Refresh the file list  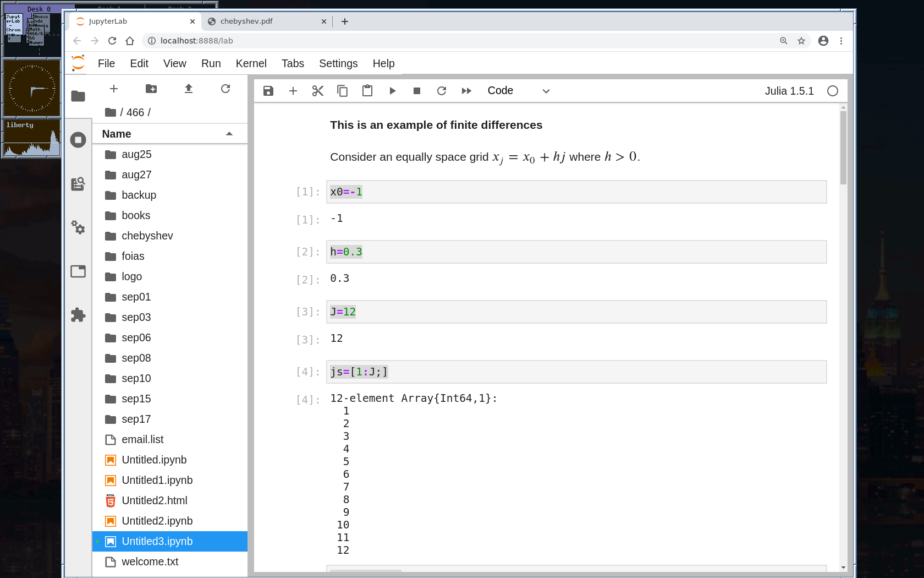point(226,89)
